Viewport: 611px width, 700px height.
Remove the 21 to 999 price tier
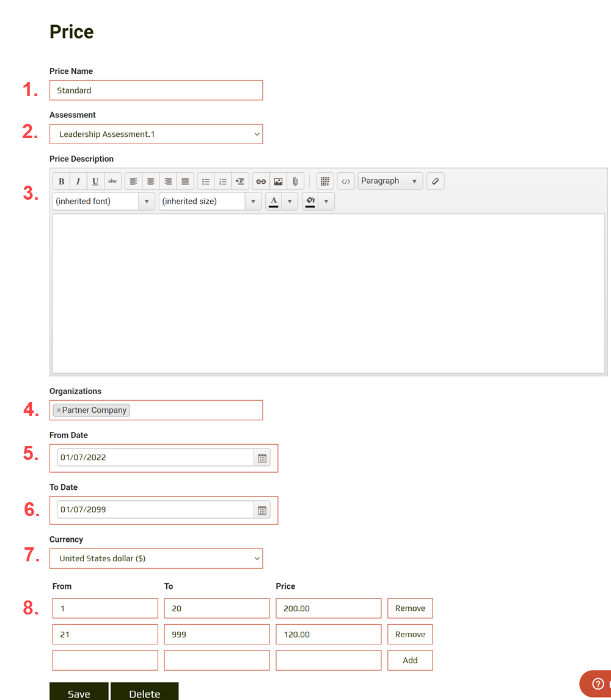(410, 635)
